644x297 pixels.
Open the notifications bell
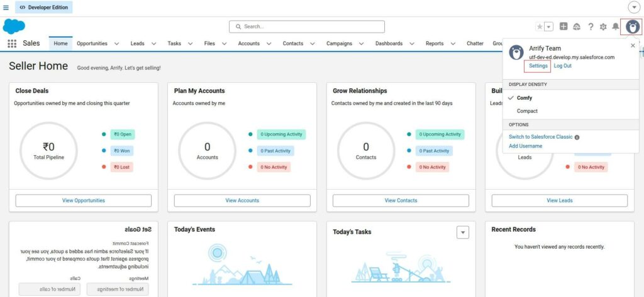615,26
